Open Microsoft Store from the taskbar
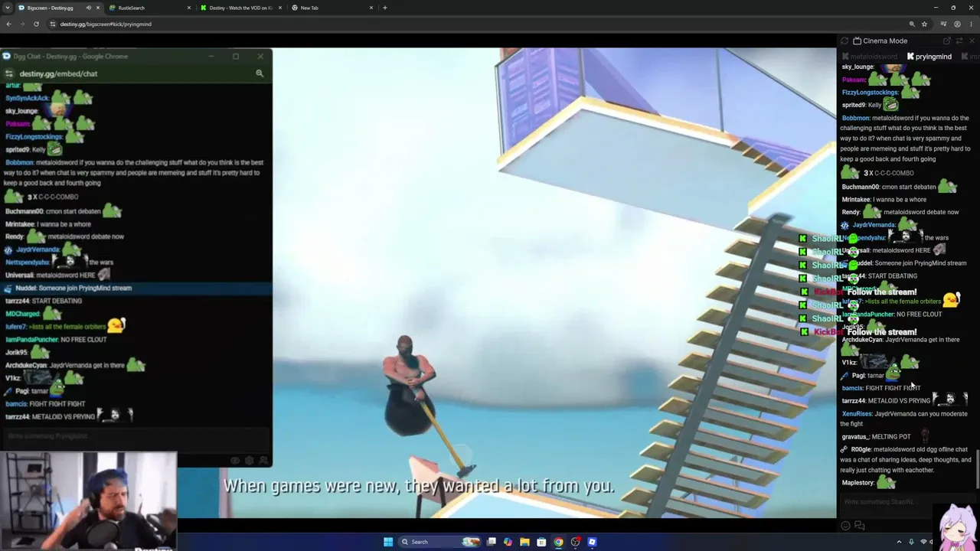The width and height of the screenshot is (980, 551). click(541, 542)
